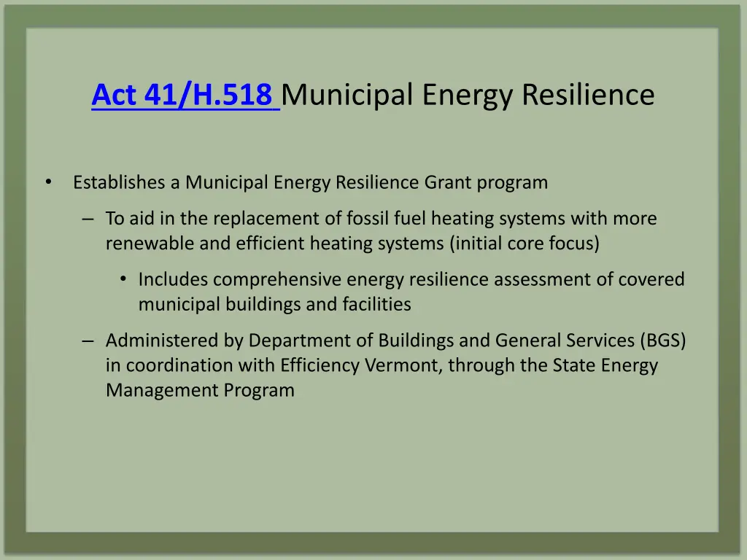Select text Establishes a Municipal Energy Resilience Grant program

pyautogui.click(x=309, y=182)
